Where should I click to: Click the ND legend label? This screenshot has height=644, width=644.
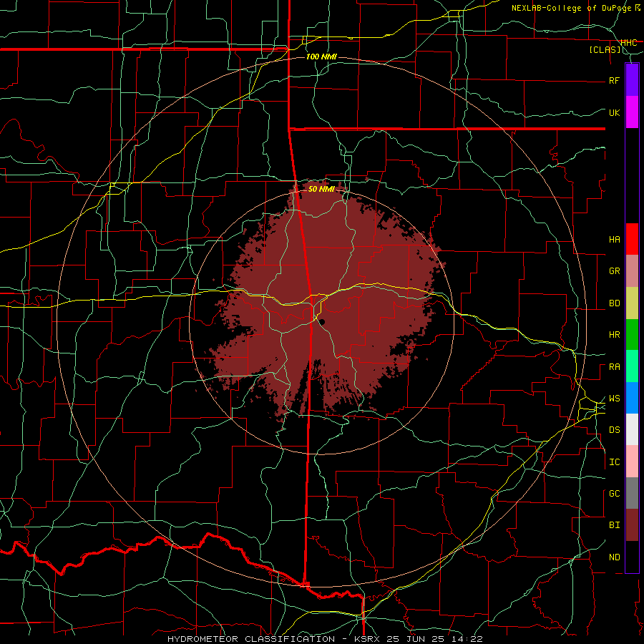[614, 557]
